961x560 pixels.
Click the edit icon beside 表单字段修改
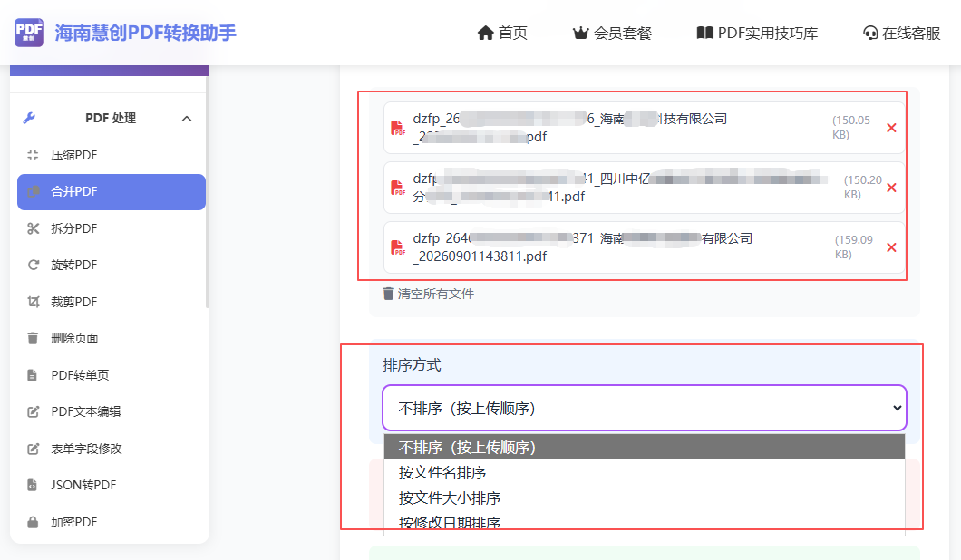pos(34,449)
